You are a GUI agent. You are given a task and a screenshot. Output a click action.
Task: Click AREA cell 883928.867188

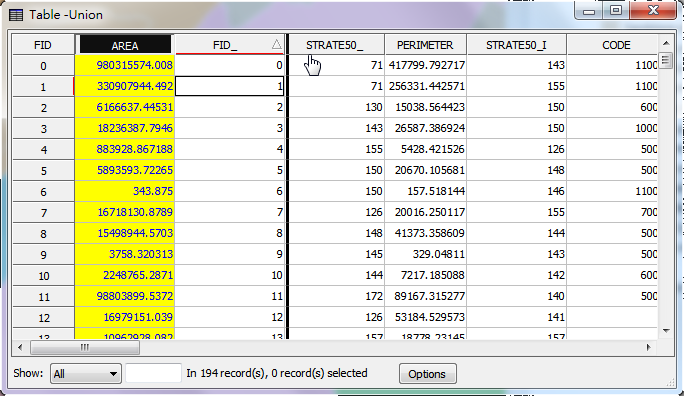(125, 149)
